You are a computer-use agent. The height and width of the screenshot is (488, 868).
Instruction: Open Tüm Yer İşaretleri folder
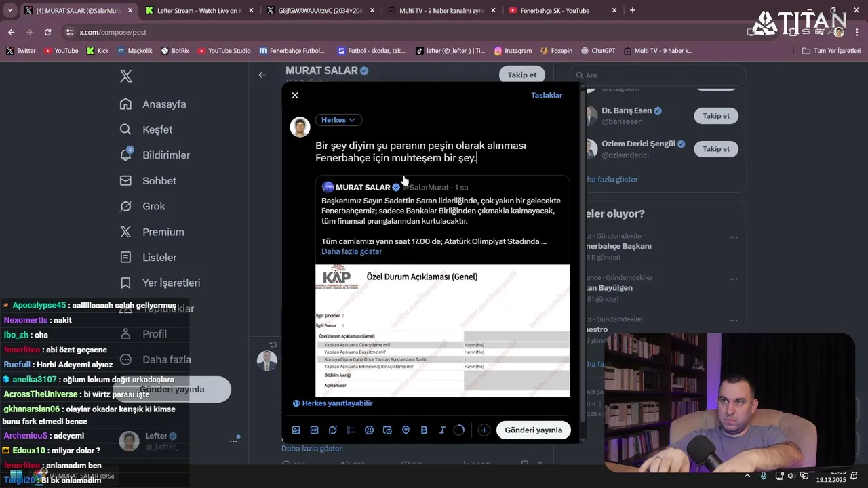(x=831, y=51)
